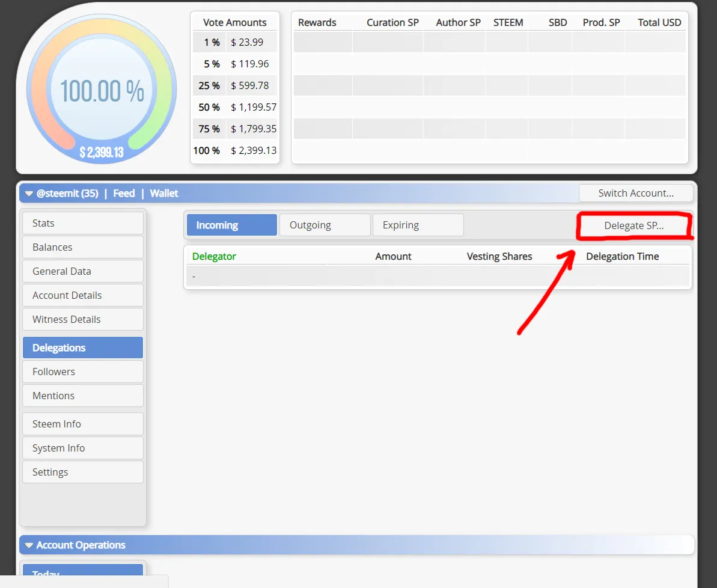Click the Vesting Shares column header
This screenshot has height=588, width=717.
499,256
